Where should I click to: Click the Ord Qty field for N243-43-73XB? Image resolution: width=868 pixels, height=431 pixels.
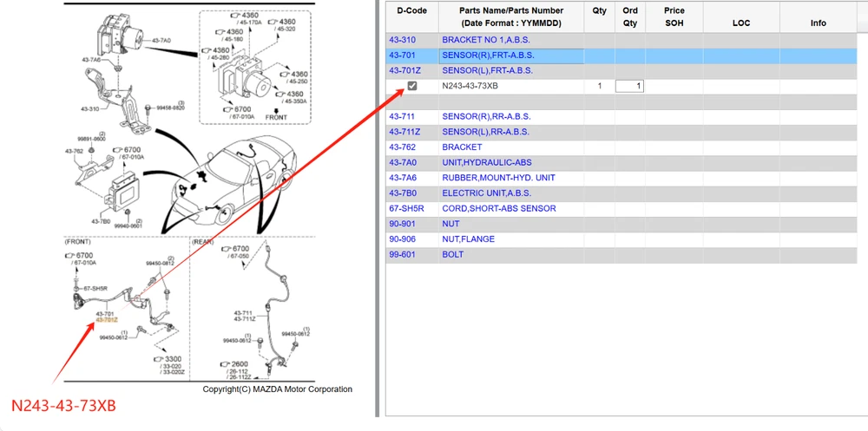click(629, 86)
